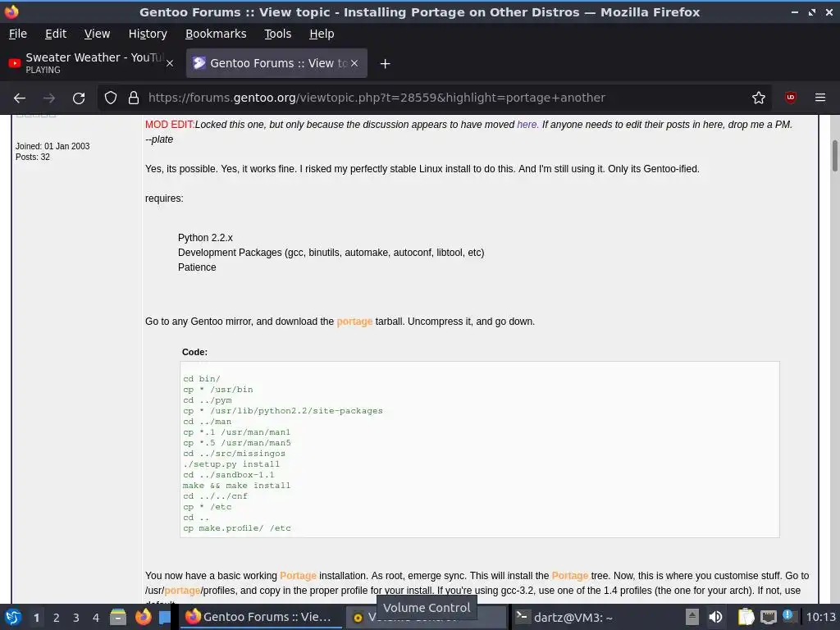Launch Firefox from taskbar quick-launch icon
Image resolution: width=840 pixels, height=630 pixels.
click(x=143, y=617)
